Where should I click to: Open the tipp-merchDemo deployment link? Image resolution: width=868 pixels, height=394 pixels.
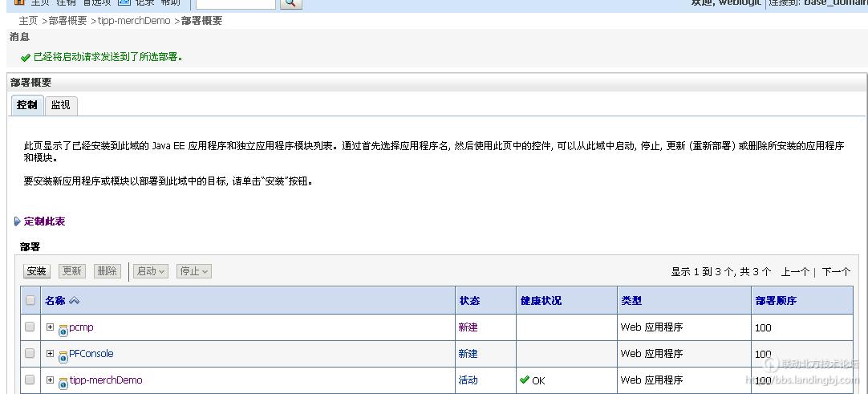(106, 380)
